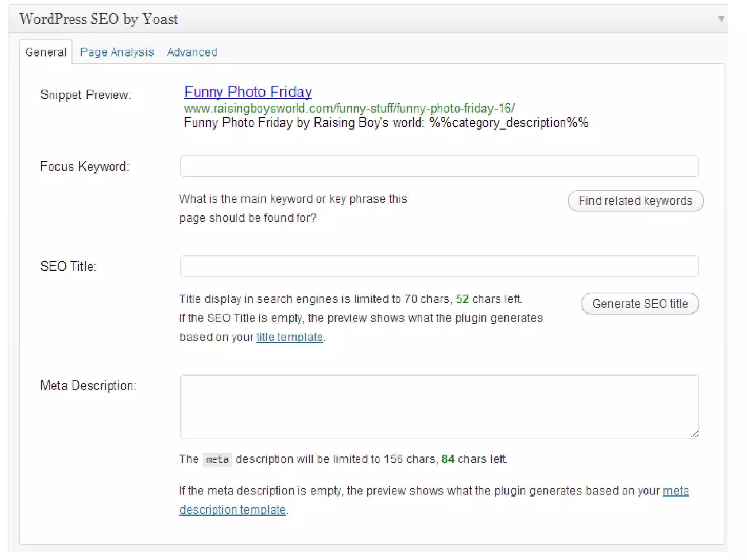The image size is (747, 560).
Task: Switch to the Advanced tab
Action: click(x=192, y=52)
